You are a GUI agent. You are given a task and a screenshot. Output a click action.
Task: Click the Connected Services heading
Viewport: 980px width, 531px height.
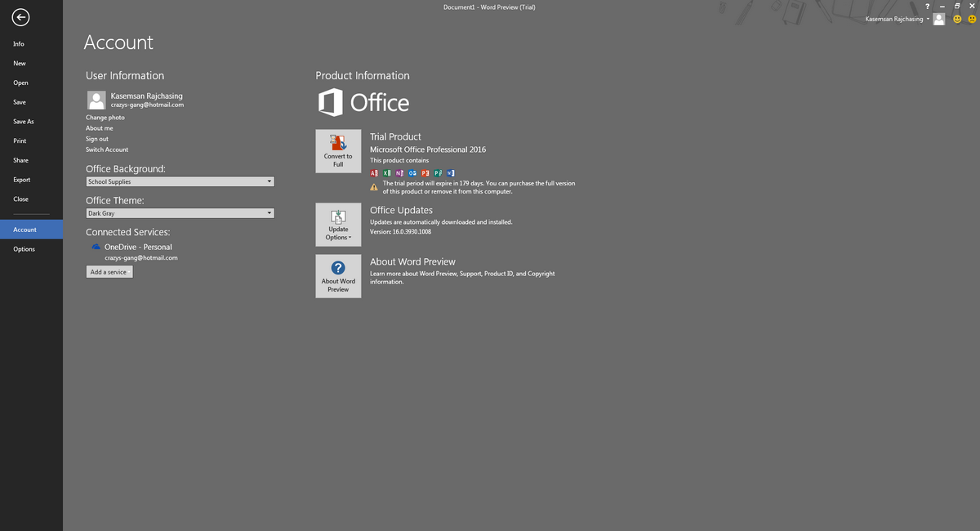point(128,232)
